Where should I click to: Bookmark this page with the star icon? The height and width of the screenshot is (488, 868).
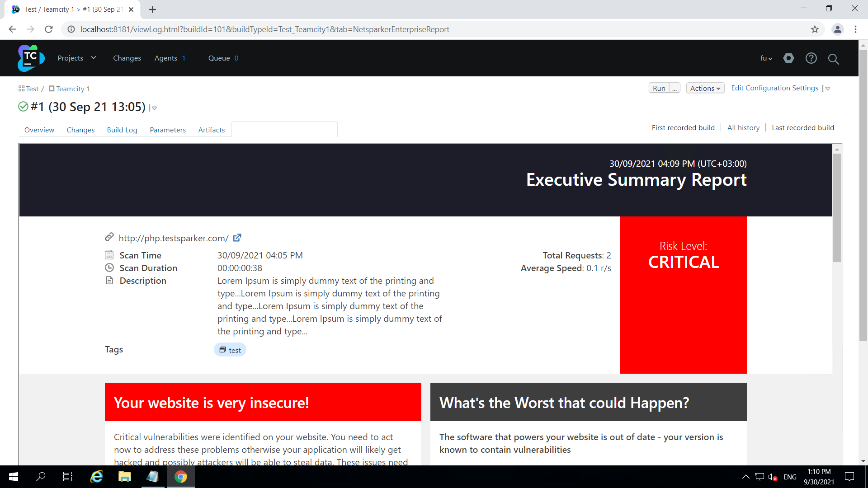pos(815,29)
